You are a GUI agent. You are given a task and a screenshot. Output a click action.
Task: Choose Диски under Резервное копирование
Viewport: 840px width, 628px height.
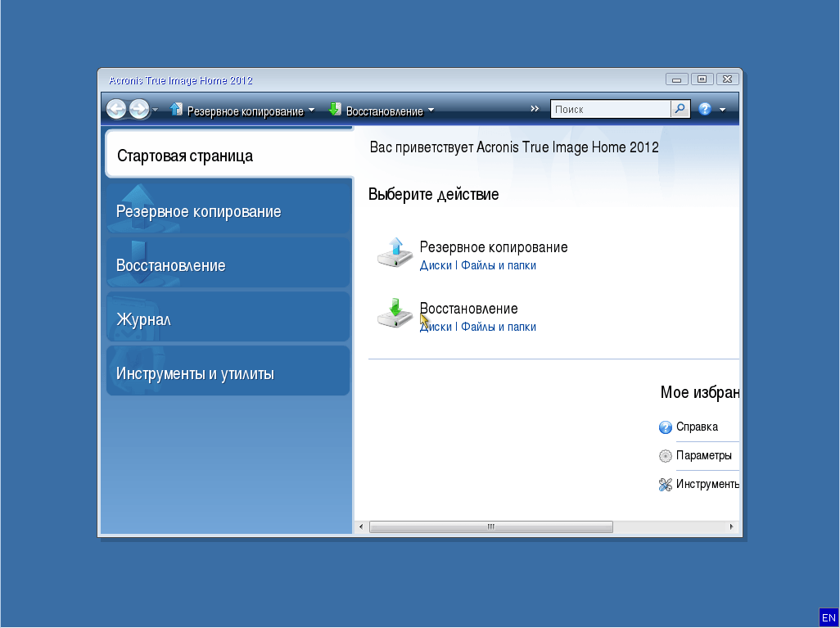[x=436, y=265]
